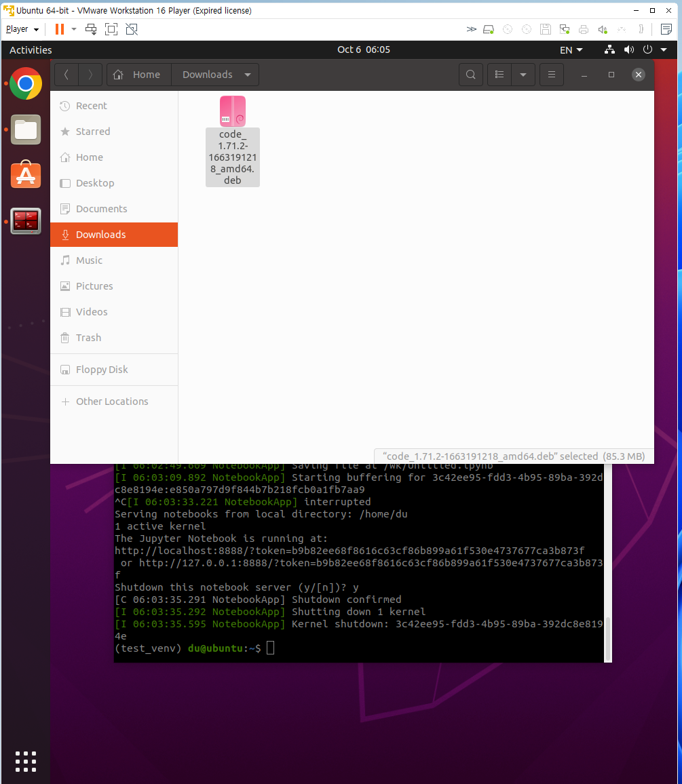682x784 pixels.
Task: Launch Ubuntu Software from the dock
Action: 26,175
